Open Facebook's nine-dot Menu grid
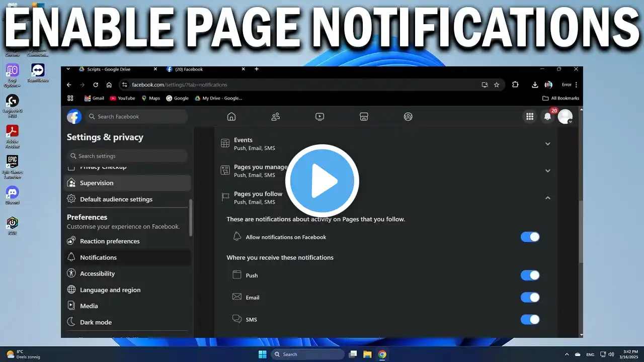Screen dimensions: 644x362 pos(530,117)
